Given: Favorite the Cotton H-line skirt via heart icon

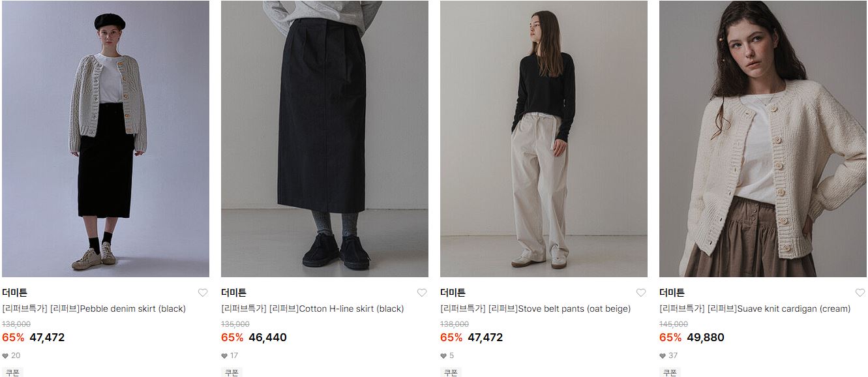Looking at the screenshot, I should pos(422,293).
